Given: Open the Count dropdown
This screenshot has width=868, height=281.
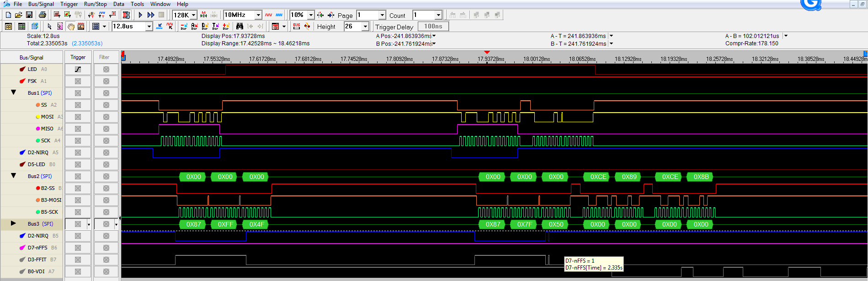Looking at the screenshot, I should pyautogui.click(x=438, y=15).
